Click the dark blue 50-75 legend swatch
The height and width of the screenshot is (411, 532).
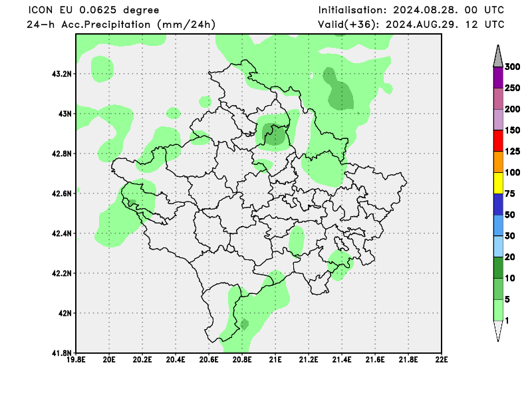pos(498,204)
